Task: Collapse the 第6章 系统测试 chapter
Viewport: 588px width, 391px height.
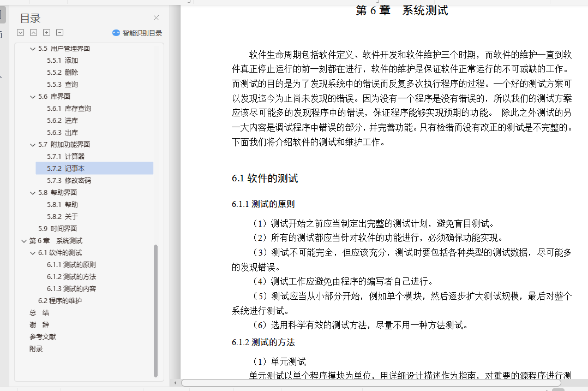Action: (24, 241)
